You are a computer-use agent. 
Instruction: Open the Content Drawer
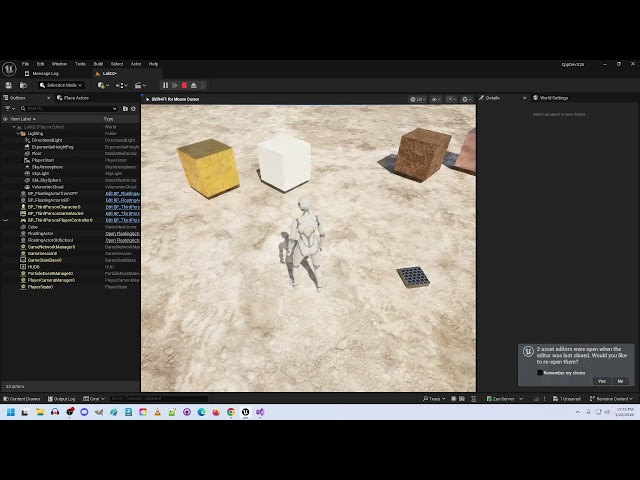tap(22, 399)
